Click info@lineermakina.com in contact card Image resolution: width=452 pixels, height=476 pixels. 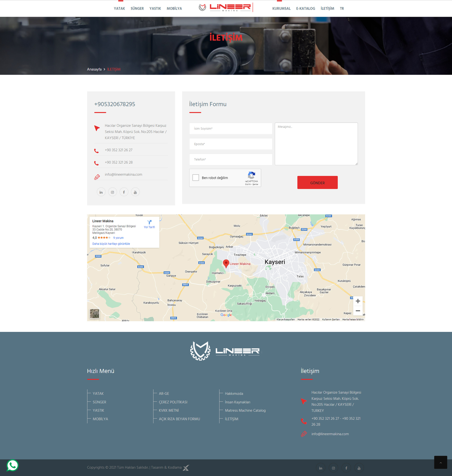tap(124, 175)
